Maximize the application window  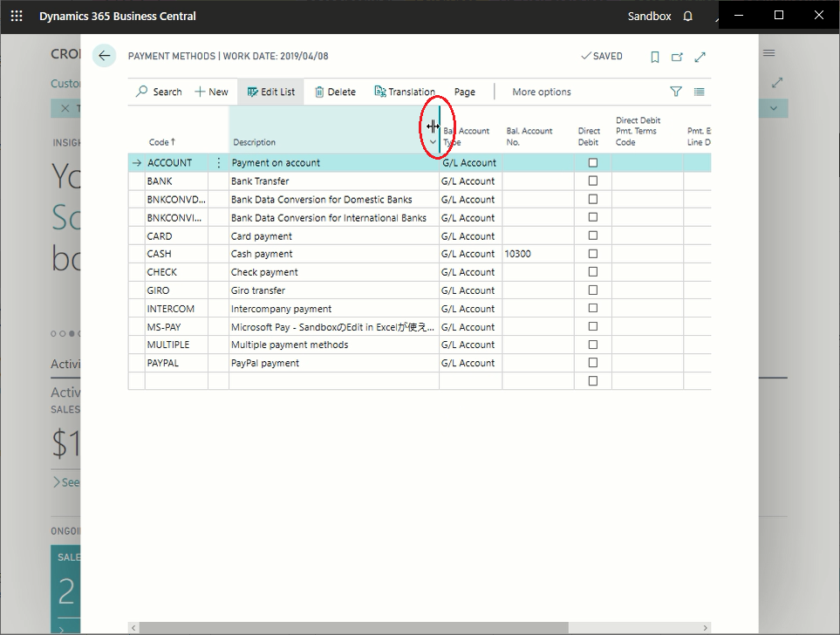pyautogui.click(x=779, y=15)
